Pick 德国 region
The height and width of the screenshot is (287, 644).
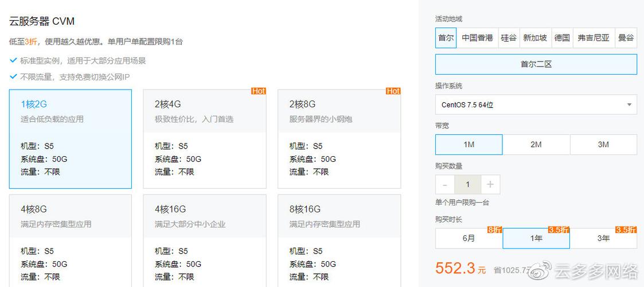pos(562,38)
